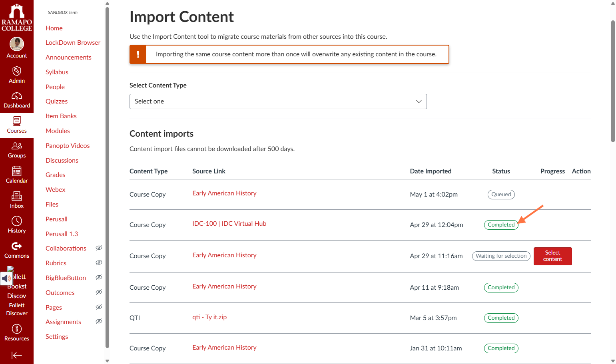Toggle hidden eye icon beside Outcomes
The image size is (616, 364).
[99, 292]
